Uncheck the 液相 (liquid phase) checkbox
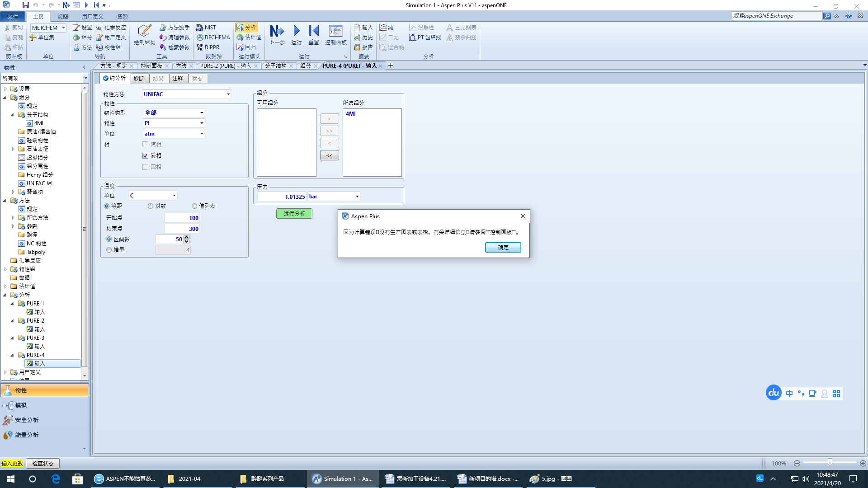The image size is (868, 488). click(x=146, y=156)
